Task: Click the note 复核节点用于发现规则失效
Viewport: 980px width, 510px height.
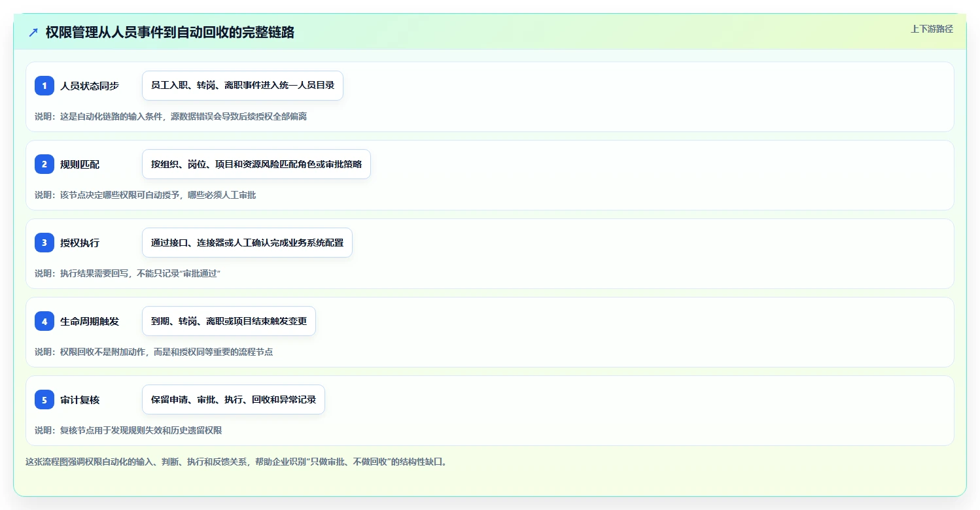Action: coord(128,430)
